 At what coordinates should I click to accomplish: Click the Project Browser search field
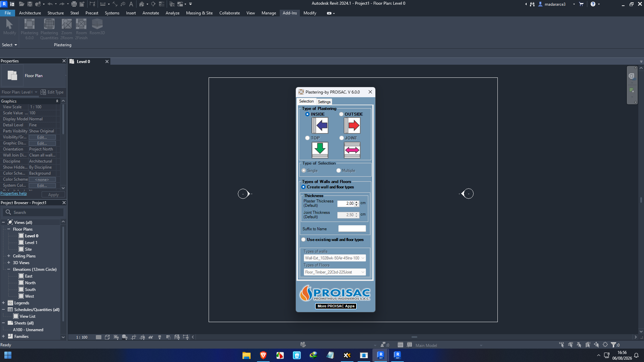tap(33, 212)
